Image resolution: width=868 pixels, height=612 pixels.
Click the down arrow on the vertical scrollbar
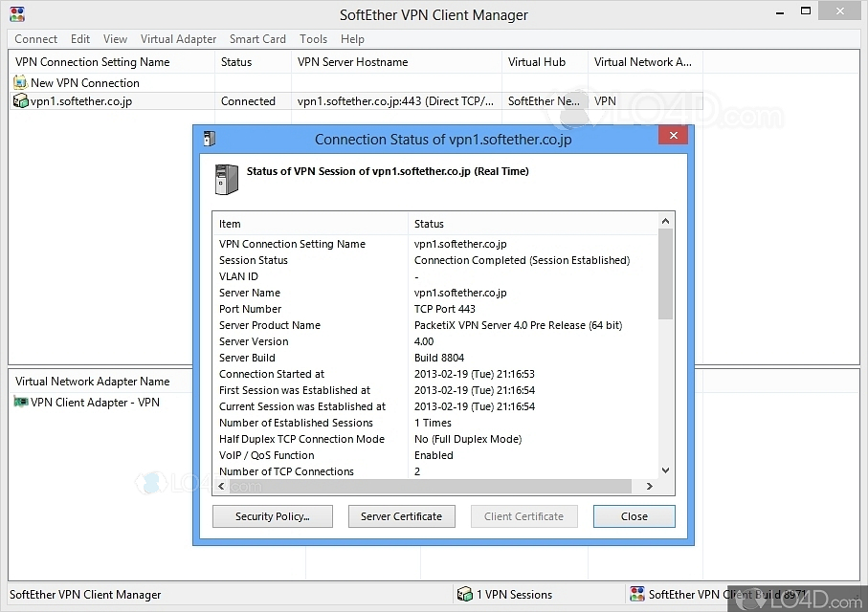pyautogui.click(x=665, y=470)
